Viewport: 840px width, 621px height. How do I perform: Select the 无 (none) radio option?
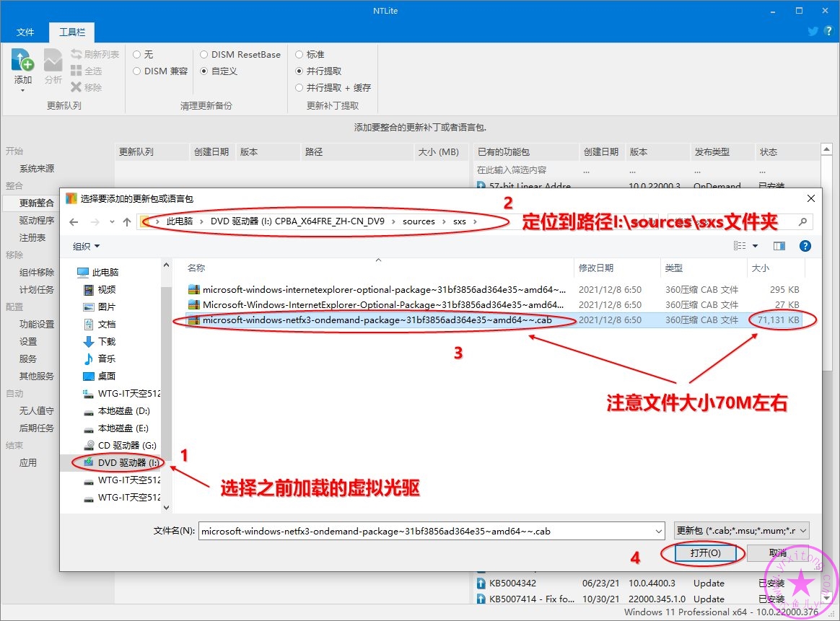click(x=143, y=54)
